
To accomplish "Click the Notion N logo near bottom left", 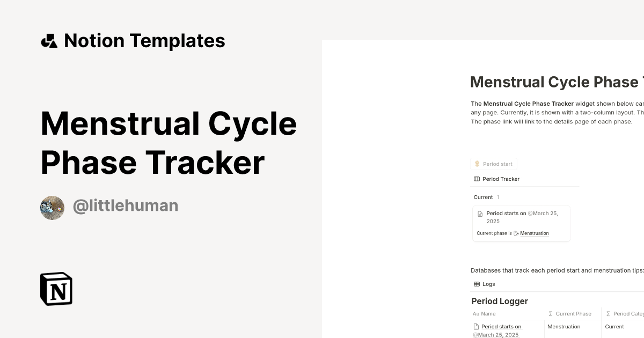I will click(56, 289).
